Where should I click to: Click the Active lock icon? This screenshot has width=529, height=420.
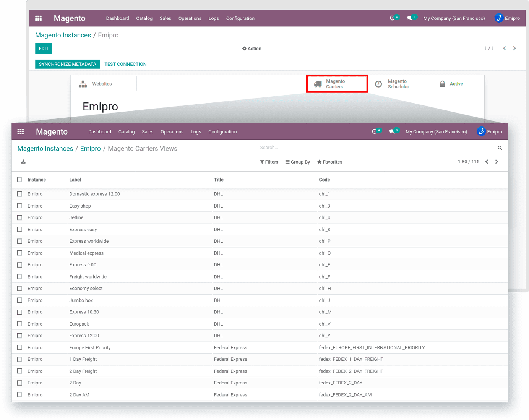pos(442,84)
